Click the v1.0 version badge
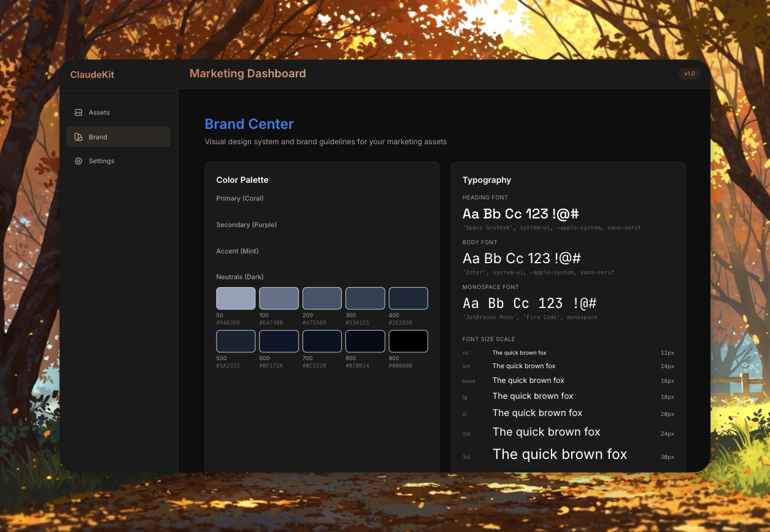The image size is (770, 532). click(689, 74)
